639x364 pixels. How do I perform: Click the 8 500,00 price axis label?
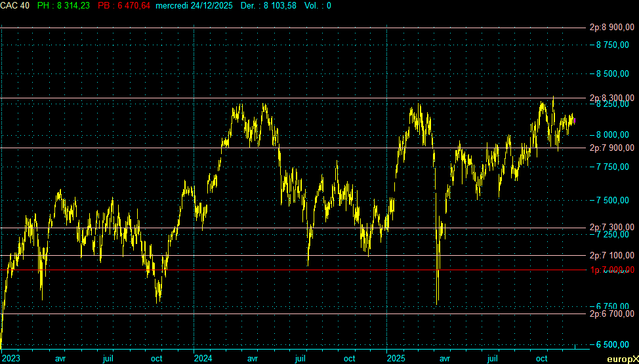click(615, 74)
